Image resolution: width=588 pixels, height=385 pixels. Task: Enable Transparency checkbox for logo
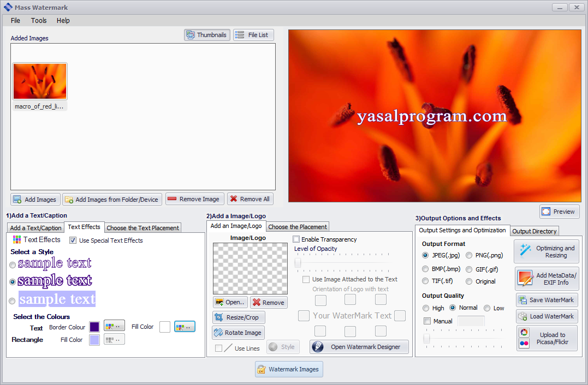(296, 239)
